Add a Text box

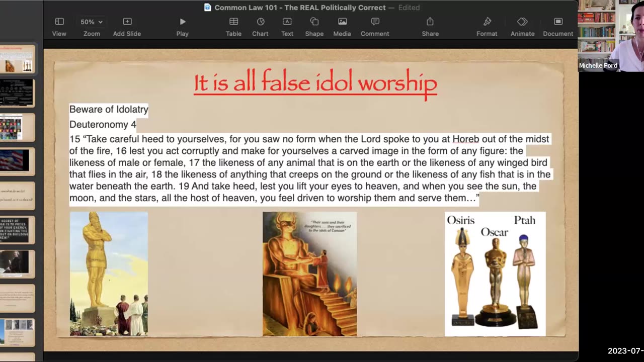point(287,27)
